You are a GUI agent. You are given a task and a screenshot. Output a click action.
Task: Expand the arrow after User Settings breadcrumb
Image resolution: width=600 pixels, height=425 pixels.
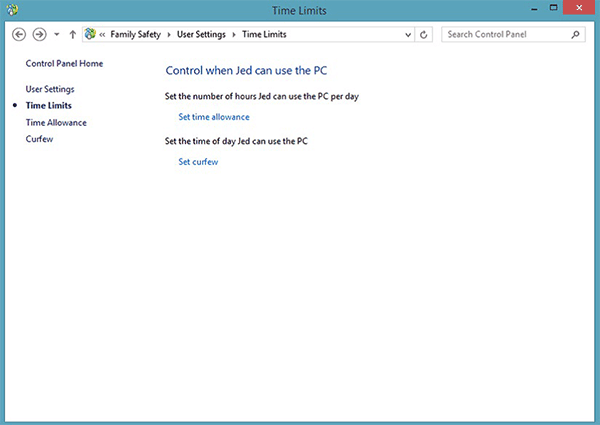click(235, 34)
